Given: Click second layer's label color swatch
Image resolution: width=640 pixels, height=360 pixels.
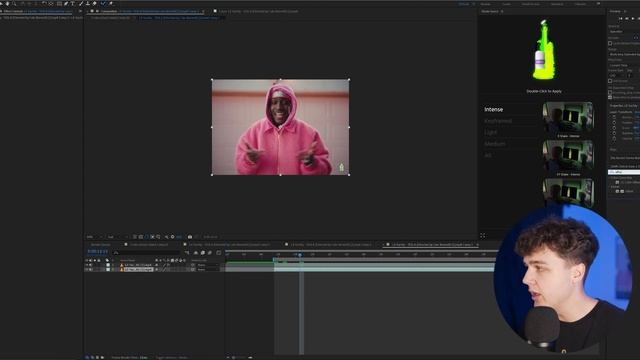Looking at the screenshot, I should [108, 270].
